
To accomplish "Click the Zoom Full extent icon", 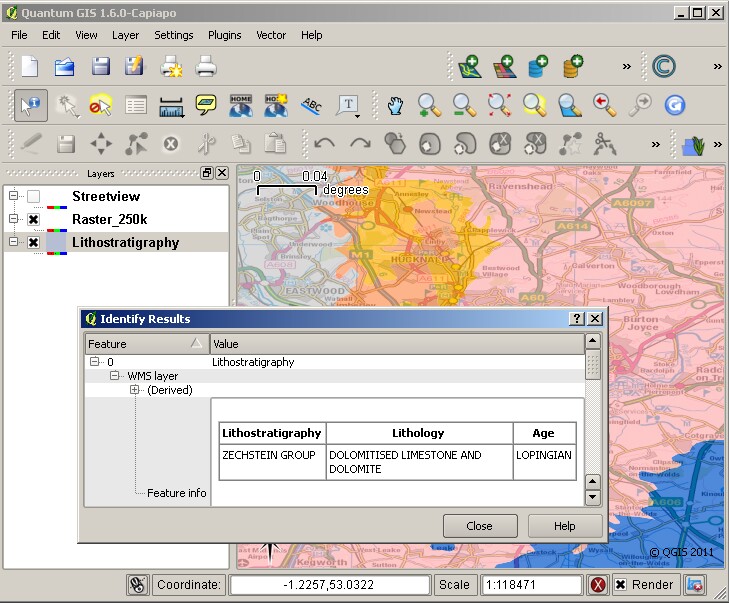I will point(499,106).
